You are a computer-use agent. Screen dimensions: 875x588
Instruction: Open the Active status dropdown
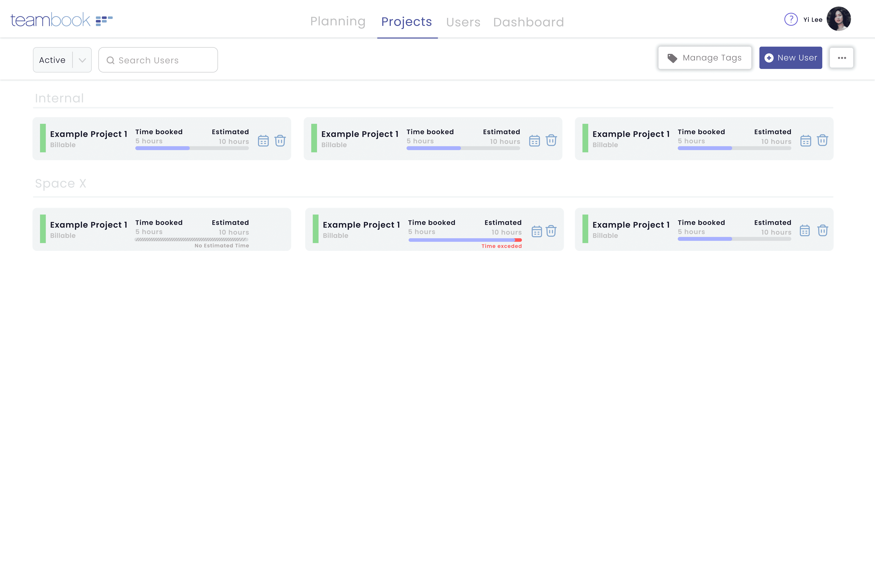pyautogui.click(x=62, y=60)
